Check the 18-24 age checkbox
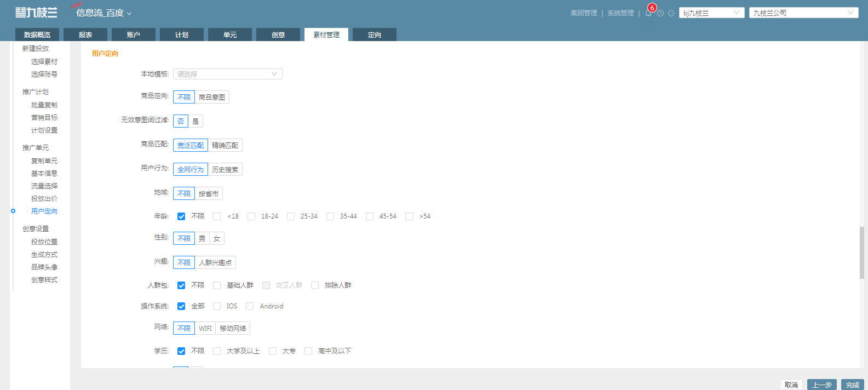This screenshot has height=390, width=868. (x=251, y=216)
